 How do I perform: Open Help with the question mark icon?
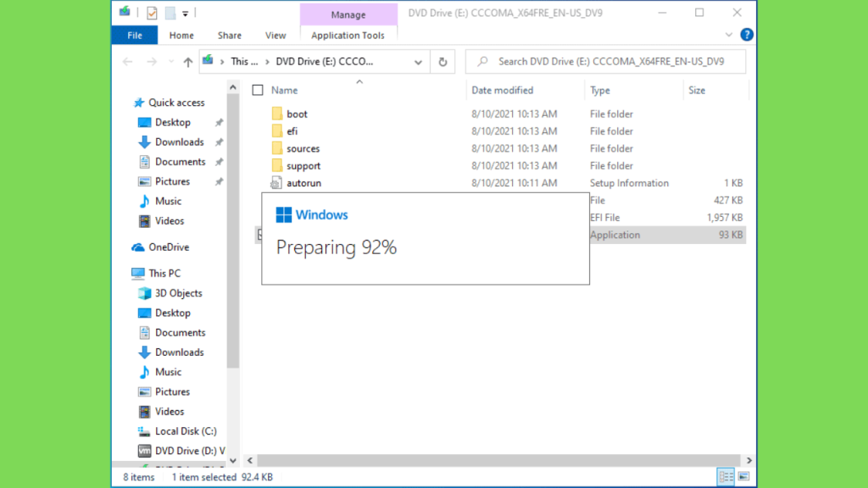point(746,35)
